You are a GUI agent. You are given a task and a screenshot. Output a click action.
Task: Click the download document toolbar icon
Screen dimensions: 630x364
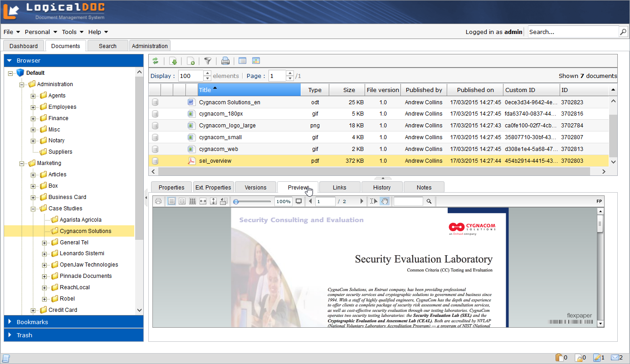[x=173, y=61]
